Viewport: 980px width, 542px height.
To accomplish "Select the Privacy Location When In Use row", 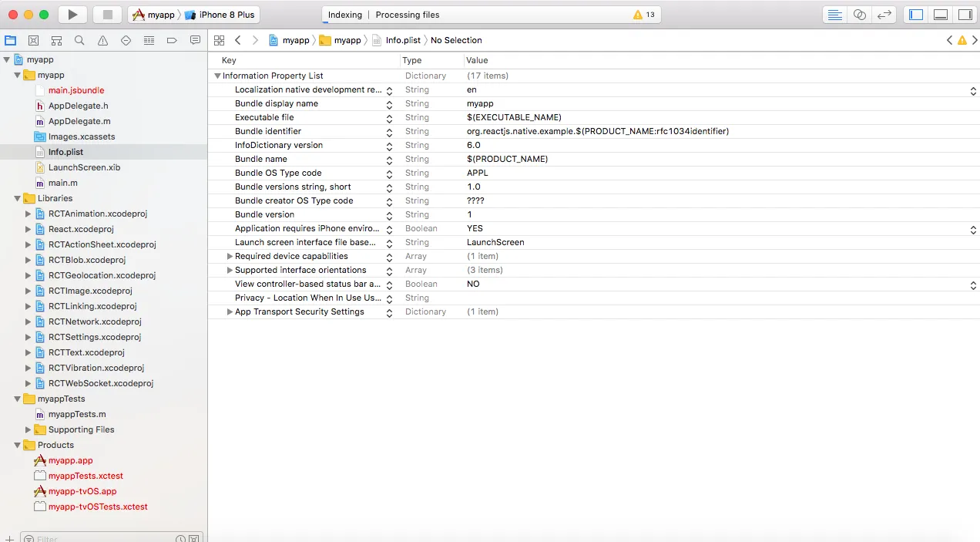I will (x=594, y=298).
